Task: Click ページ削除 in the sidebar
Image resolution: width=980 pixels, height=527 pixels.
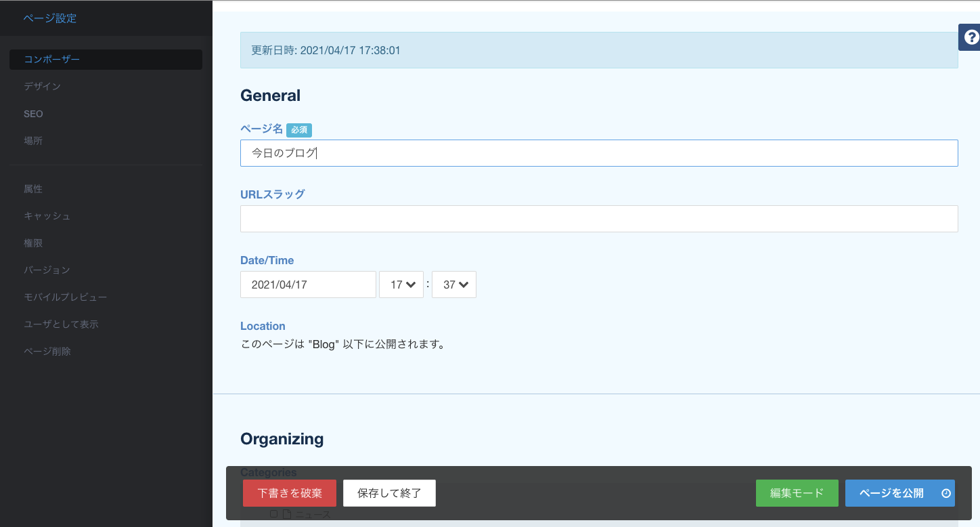Action: tap(47, 352)
